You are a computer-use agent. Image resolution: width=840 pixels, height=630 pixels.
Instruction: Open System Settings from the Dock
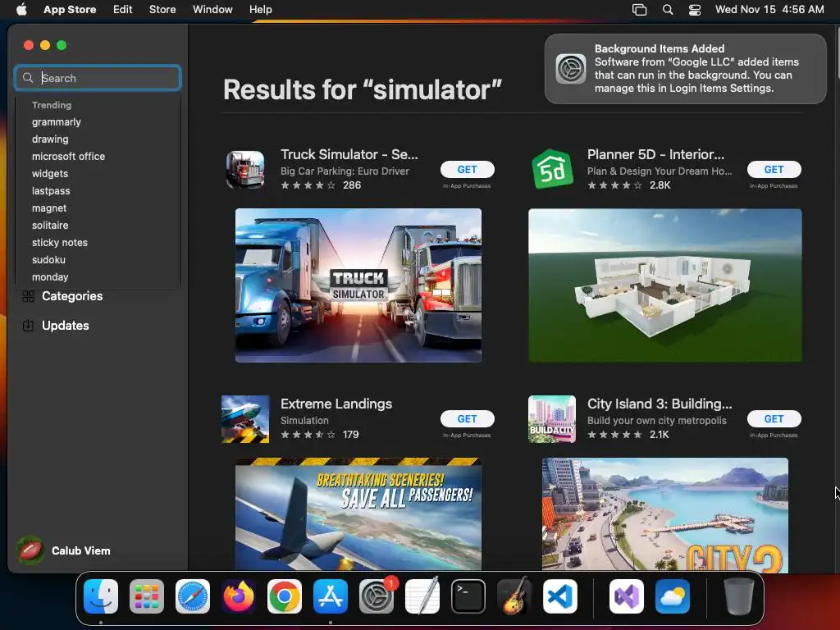point(376,596)
